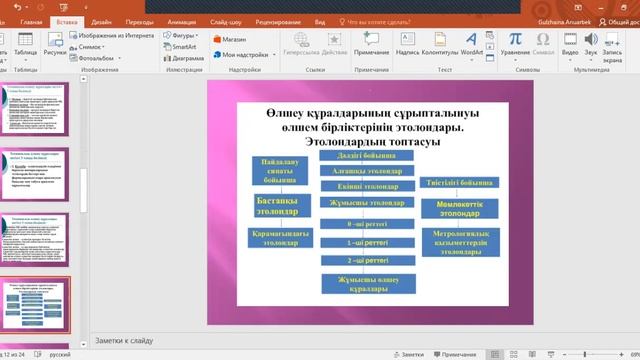Click the Рисунки pictures icon
Viewport: 640px width, 360px height.
(x=55, y=40)
